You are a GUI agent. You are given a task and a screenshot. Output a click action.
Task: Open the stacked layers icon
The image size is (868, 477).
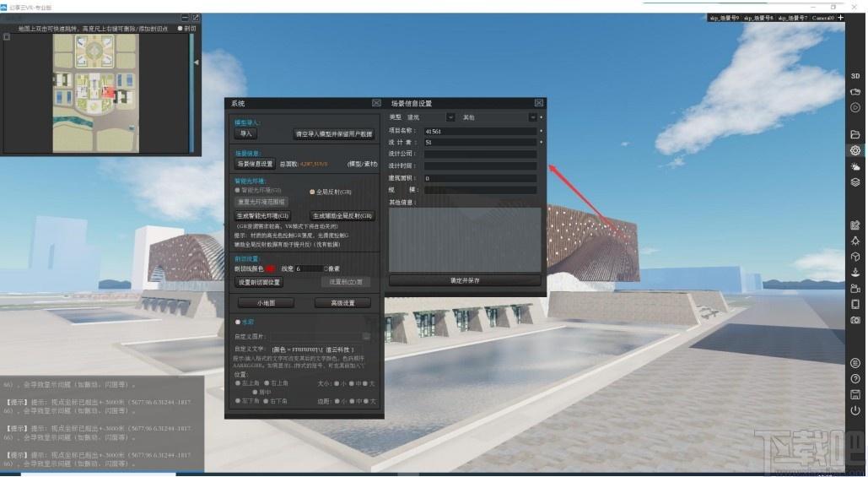coord(855,182)
